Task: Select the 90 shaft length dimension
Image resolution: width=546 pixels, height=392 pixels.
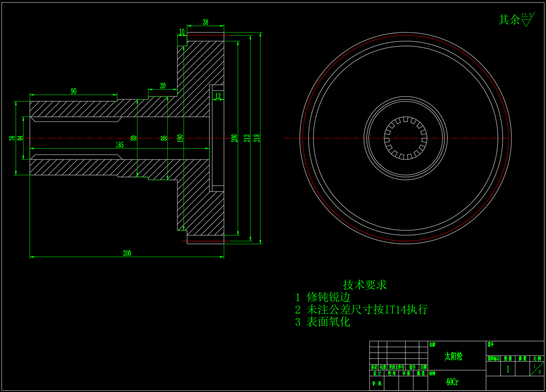Action: pyautogui.click(x=74, y=91)
